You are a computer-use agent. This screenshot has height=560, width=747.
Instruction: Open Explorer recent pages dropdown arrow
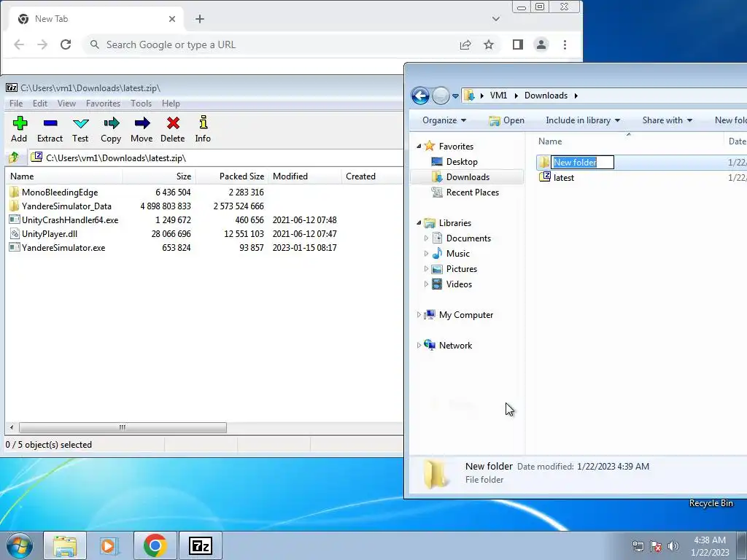click(455, 96)
